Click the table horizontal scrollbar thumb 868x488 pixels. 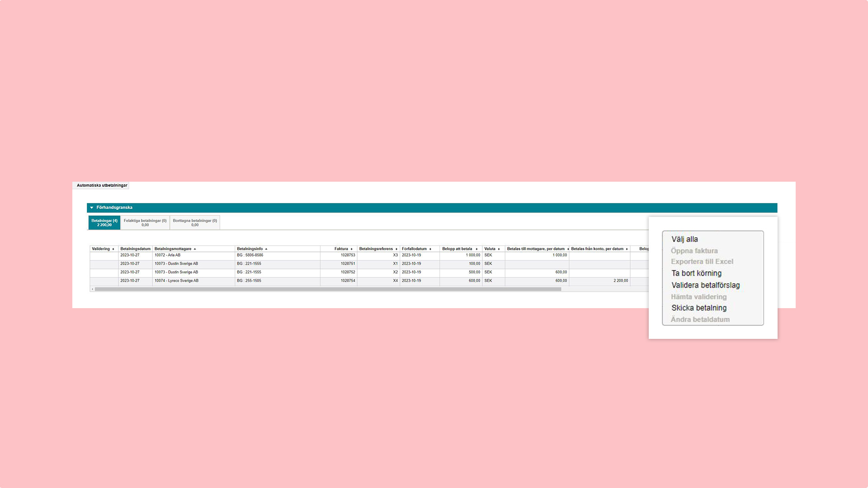click(x=328, y=289)
